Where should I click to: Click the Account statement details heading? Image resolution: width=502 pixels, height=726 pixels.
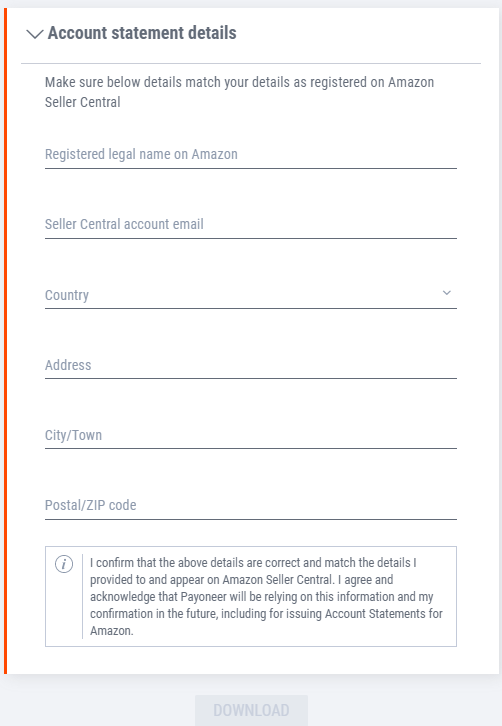[142, 33]
